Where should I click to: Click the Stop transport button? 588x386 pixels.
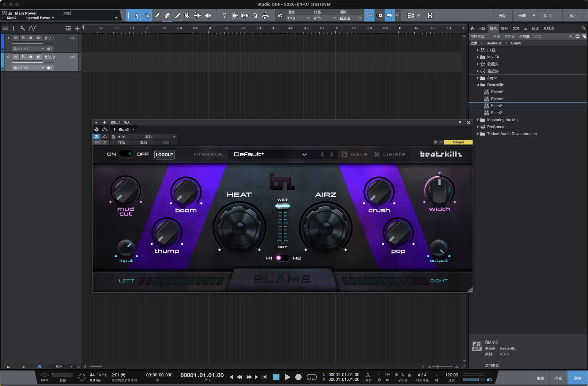coord(276,377)
